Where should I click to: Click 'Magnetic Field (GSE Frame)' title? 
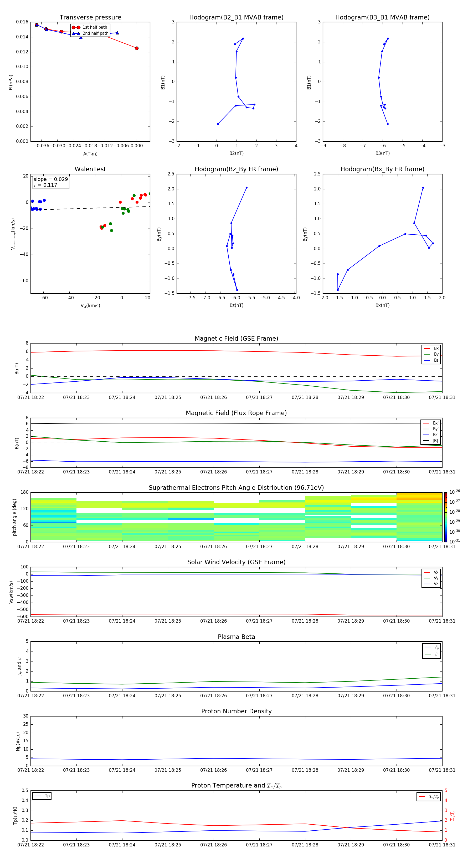(x=236, y=339)
